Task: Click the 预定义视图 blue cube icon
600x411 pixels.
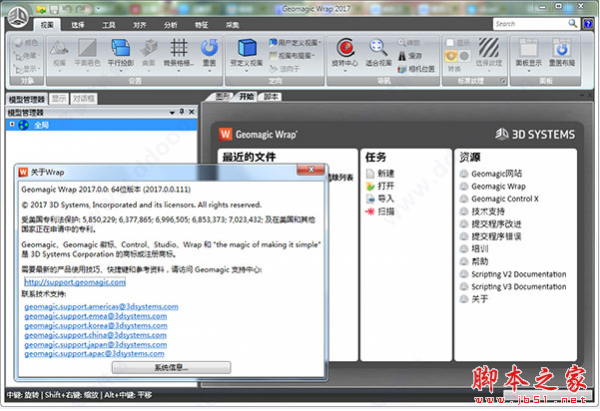Action: [x=247, y=48]
